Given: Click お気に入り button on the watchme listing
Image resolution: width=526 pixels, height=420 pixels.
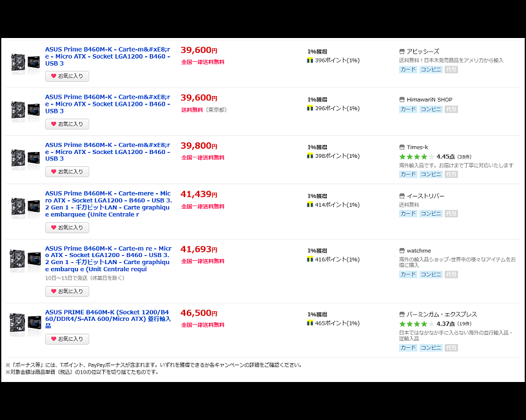Looking at the screenshot, I should point(67,291).
